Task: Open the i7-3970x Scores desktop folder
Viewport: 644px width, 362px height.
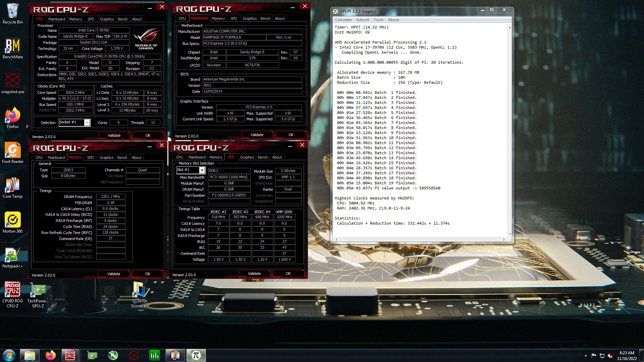Action: (140, 295)
